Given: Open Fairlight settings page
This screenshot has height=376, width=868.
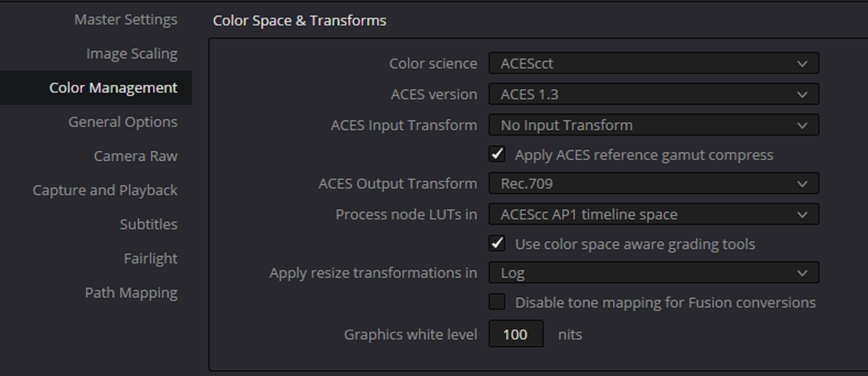Looking at the screenshot, I should click(151, 258).
